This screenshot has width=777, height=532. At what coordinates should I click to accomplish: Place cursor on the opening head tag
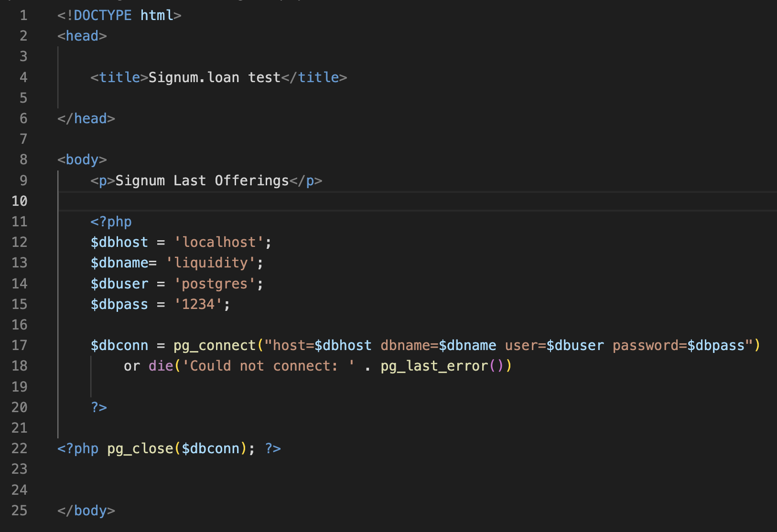coord(82,36)
